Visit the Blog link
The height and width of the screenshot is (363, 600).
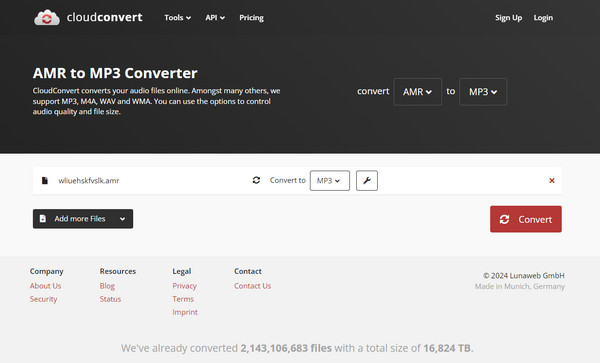click(107, 286)
